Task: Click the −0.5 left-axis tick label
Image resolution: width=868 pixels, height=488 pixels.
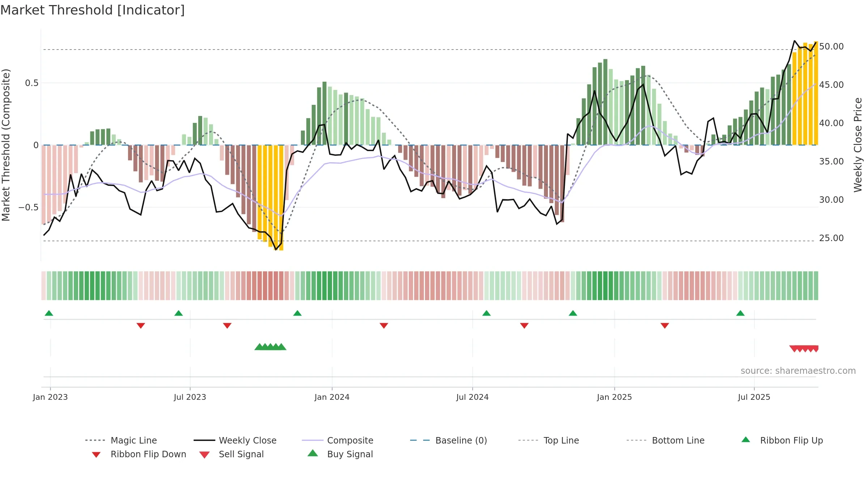Action: click(x=29, y=207)
